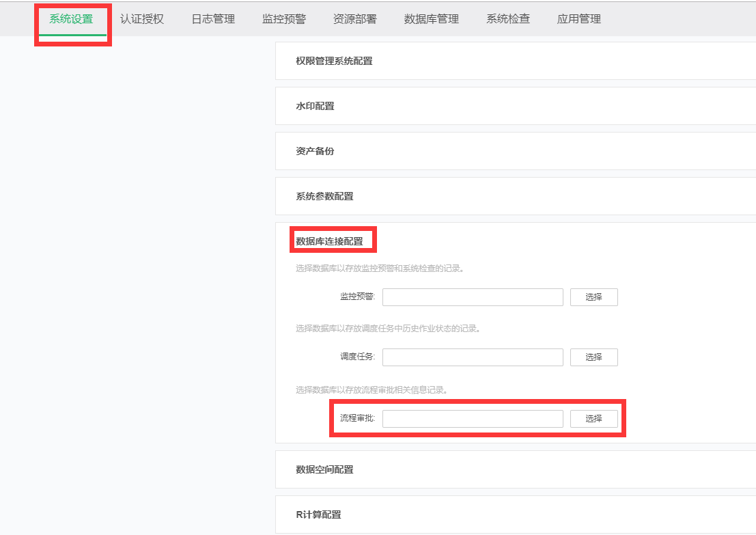The image size is (756, 535).
Task: Open the R计算配置 section
Action: point(318,515)
